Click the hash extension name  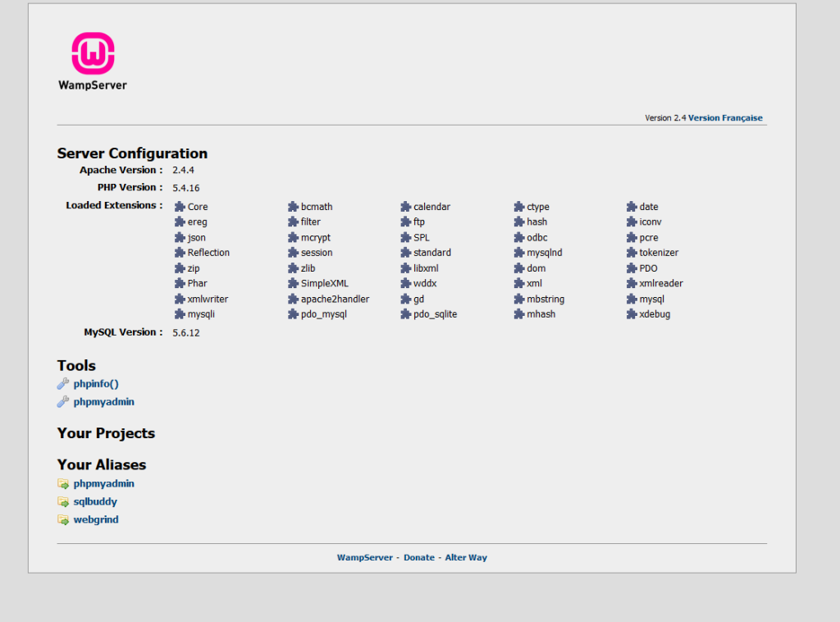(x=536, y=222)
